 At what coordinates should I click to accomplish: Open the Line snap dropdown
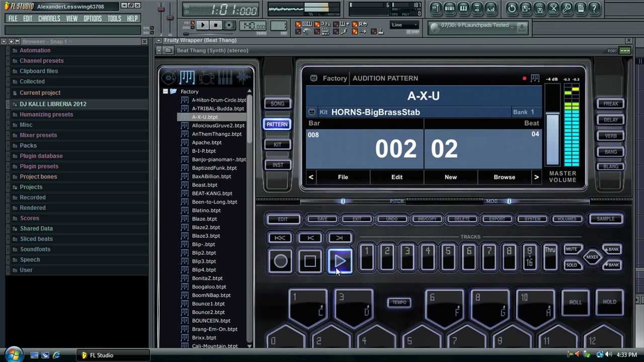[405, 25]
